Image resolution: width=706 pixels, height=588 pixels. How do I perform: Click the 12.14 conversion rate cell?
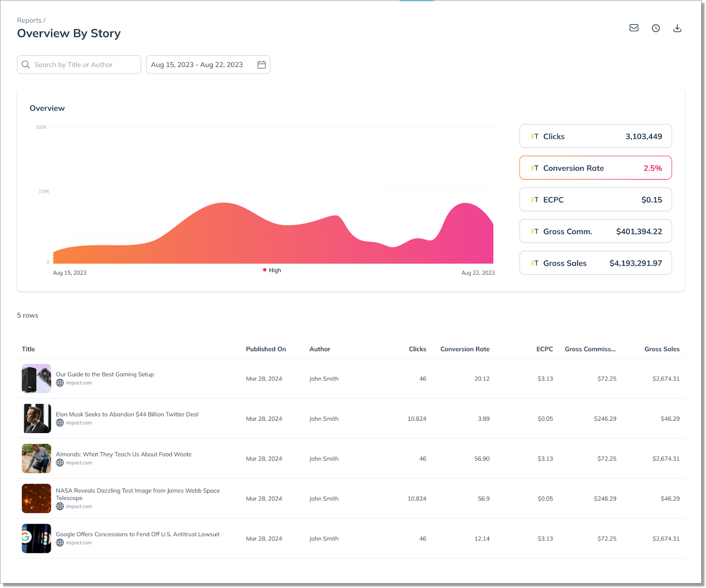pyautogui.click(x=482, y=539)
